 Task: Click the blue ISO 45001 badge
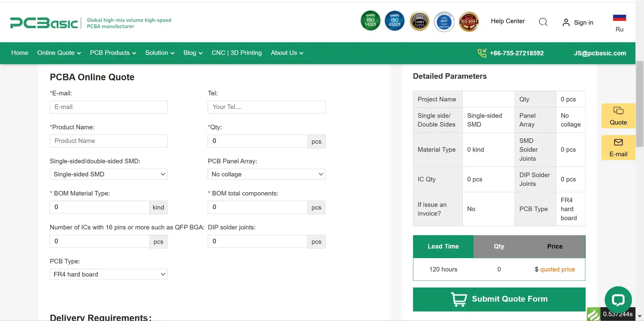[x=394, y=21]
